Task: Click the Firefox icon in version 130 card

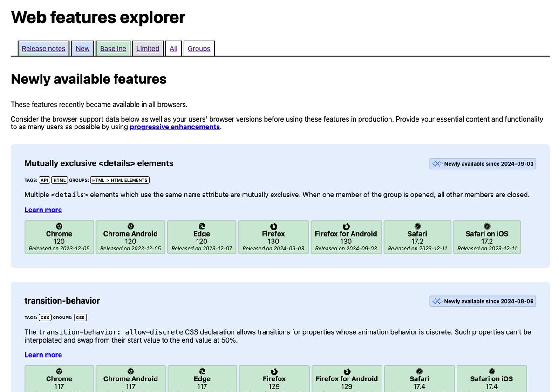Action: 273,226
